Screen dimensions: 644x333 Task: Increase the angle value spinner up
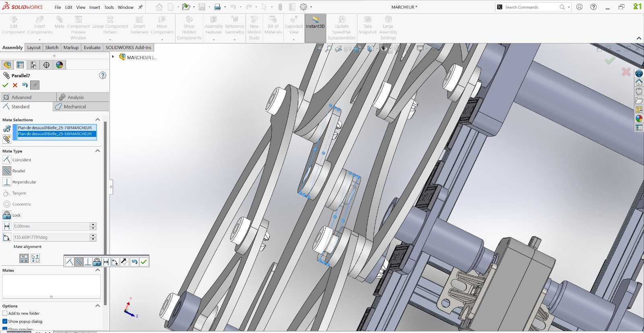93,236
